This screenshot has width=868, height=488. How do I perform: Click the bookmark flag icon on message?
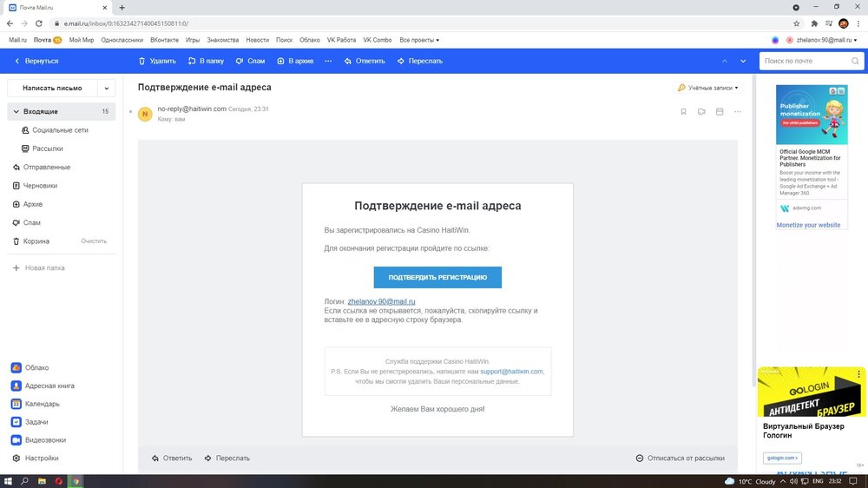(x=683, y=112)
